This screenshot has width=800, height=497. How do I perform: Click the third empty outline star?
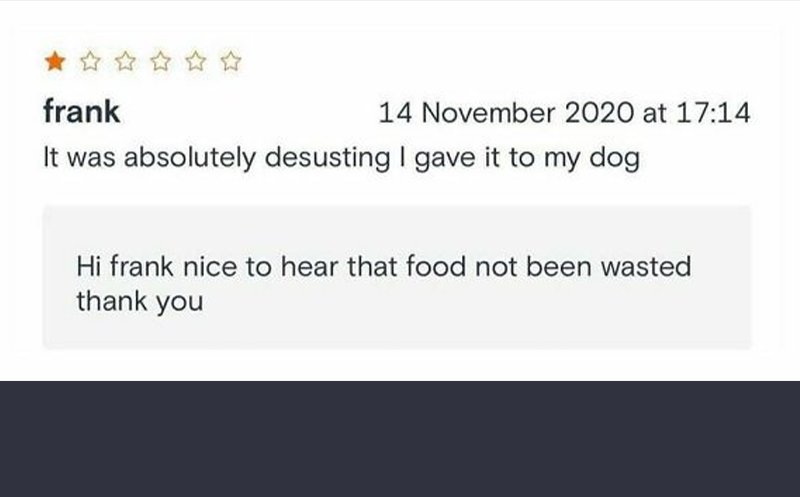click(159, 64)
